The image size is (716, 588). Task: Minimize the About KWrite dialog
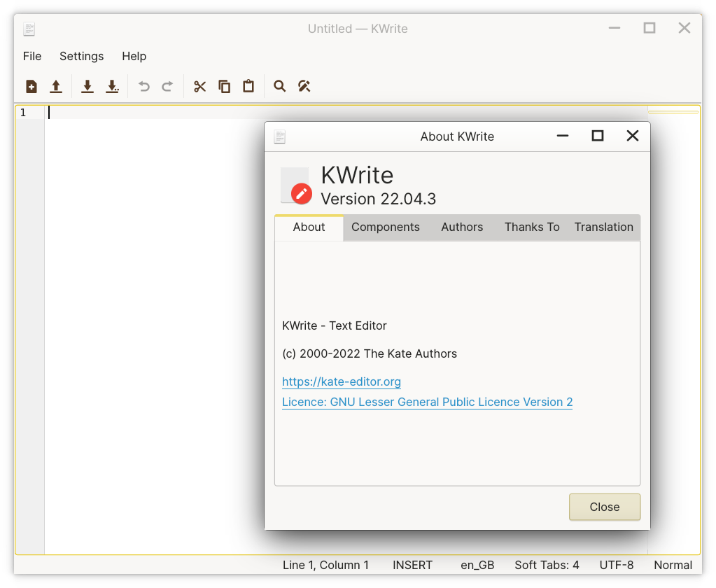[x=563, y=136]
